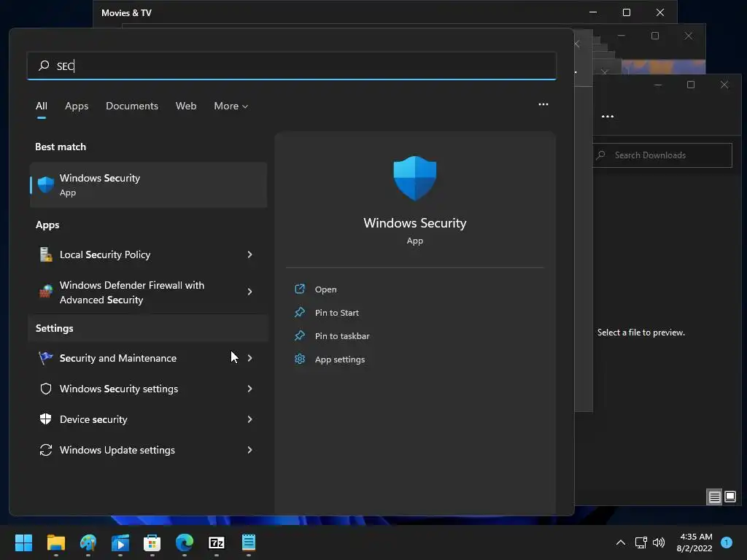This screenshot has width=747, height=560.
Task: Open the search options three-dot menu
Action: tap(543, 104)
